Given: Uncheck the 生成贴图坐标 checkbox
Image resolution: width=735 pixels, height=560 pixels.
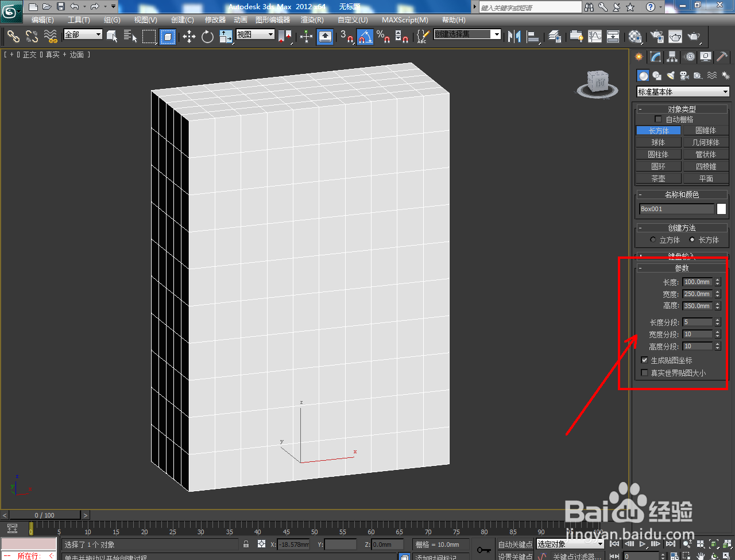Looking at the screenshot, I should pyautogui.click(x=644, y=360).
